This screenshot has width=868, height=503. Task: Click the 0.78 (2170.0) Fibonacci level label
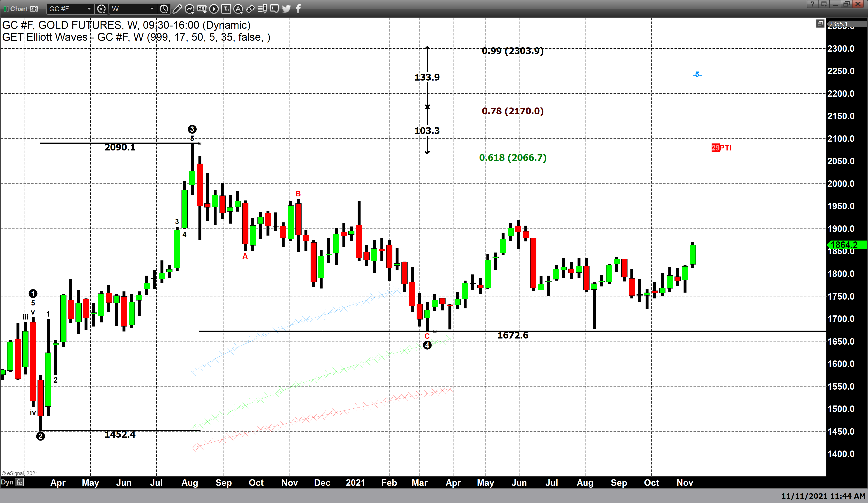[512, 111]
